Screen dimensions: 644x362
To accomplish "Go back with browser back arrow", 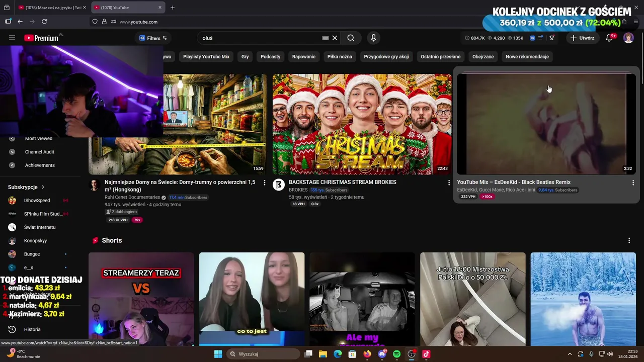I will click(x=20, y=22).
